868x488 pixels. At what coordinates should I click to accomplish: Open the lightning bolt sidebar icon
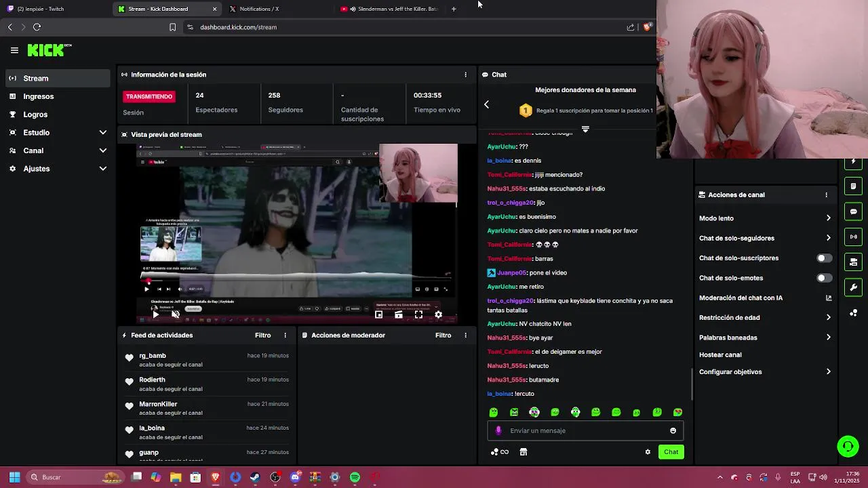(x=854, y=163)
